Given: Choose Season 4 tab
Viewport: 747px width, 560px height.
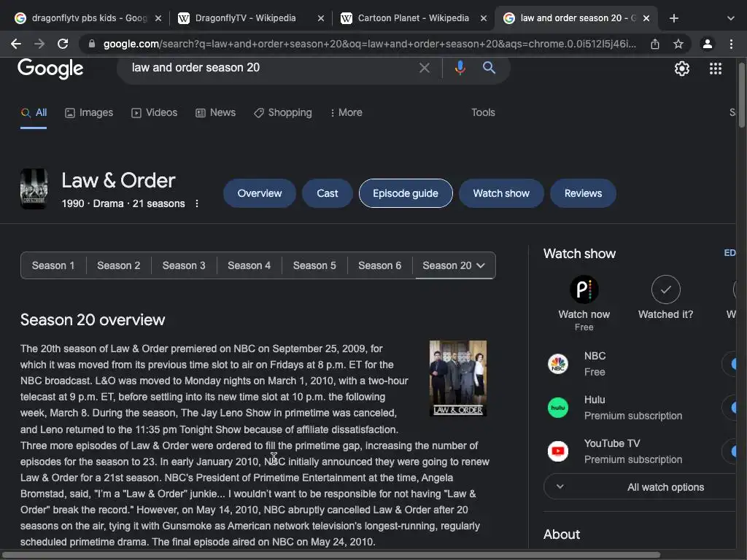Looking at the screenshot, I should coord(249,265).
